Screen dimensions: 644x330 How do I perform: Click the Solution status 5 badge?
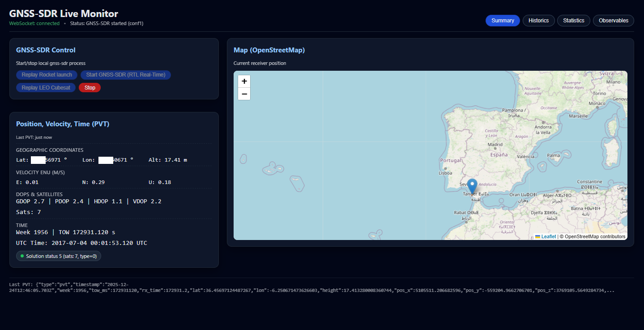[59, 256]
